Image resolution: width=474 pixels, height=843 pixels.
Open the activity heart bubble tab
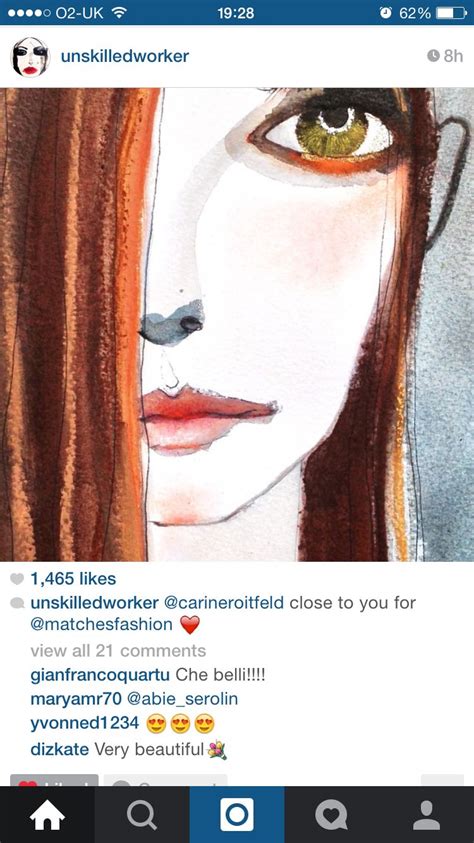point(332,815)
